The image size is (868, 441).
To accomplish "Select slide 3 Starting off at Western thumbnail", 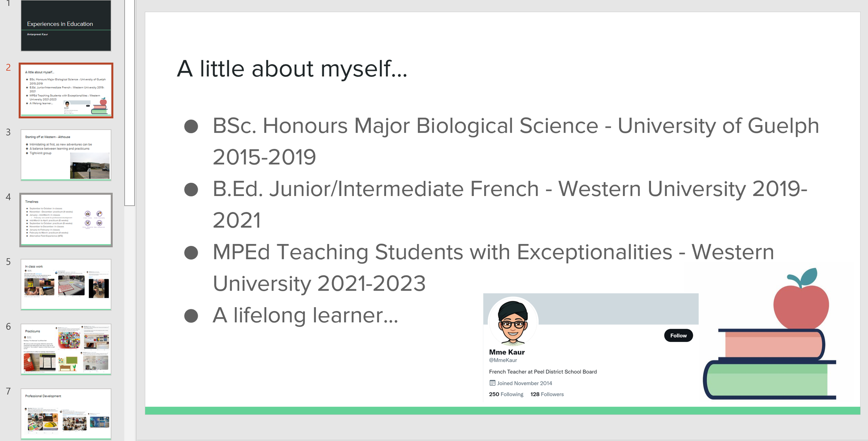I will pyautogui.click(x=66, y=155).
